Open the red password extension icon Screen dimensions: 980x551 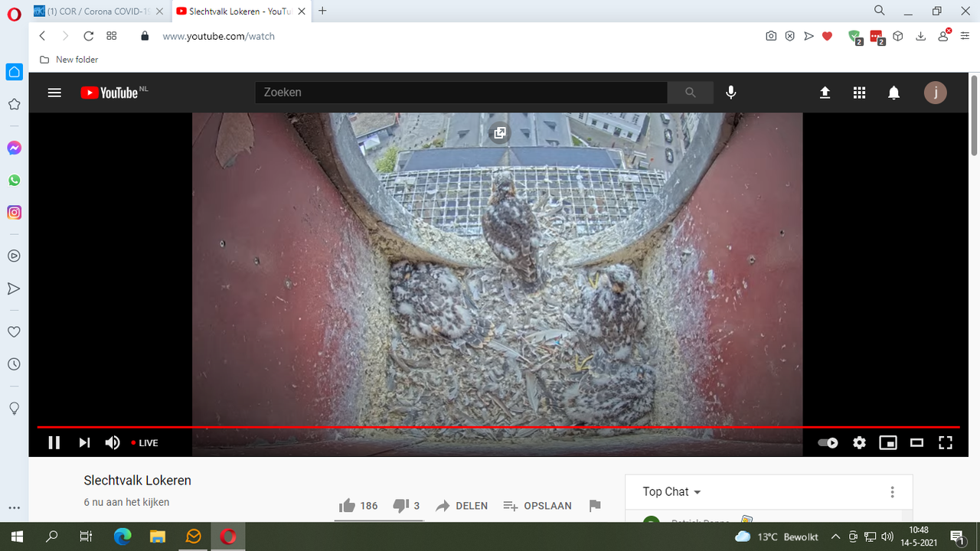(877, 37)
